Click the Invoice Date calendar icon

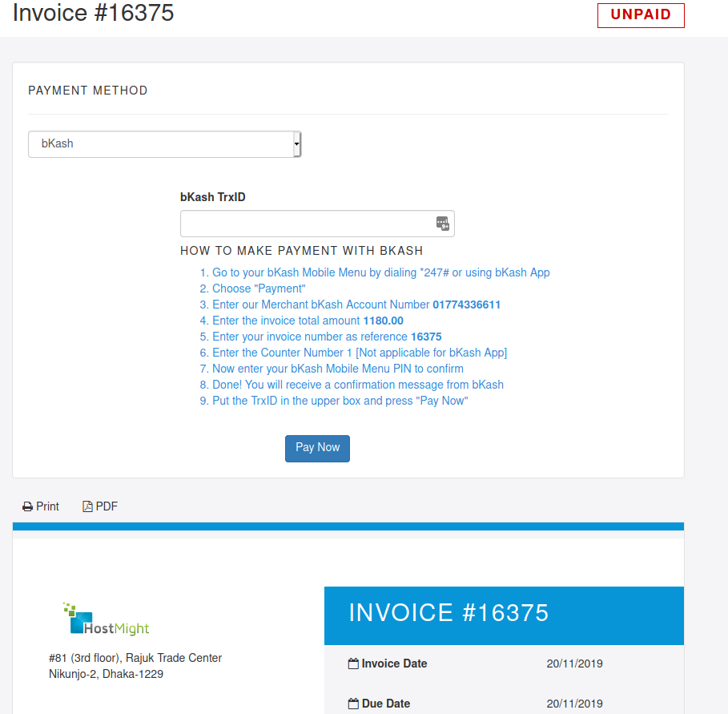(x=353, y=664)
